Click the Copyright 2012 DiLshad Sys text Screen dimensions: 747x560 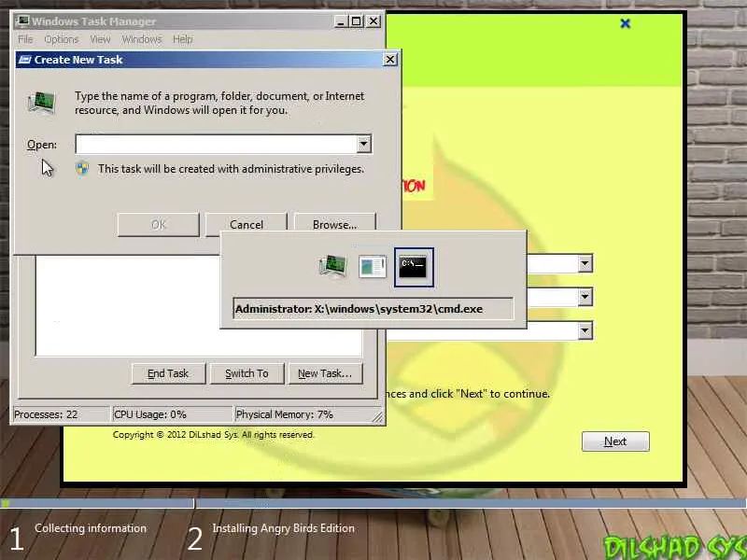214,435
